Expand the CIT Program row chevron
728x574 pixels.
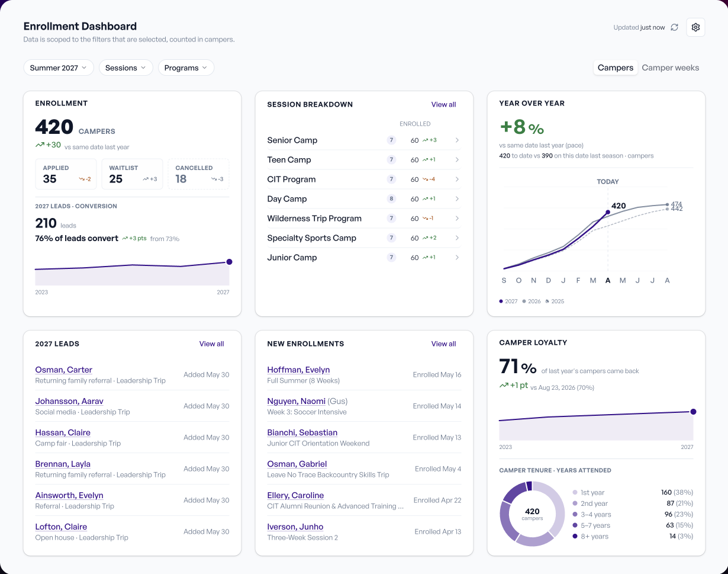[x=457, y=179]
